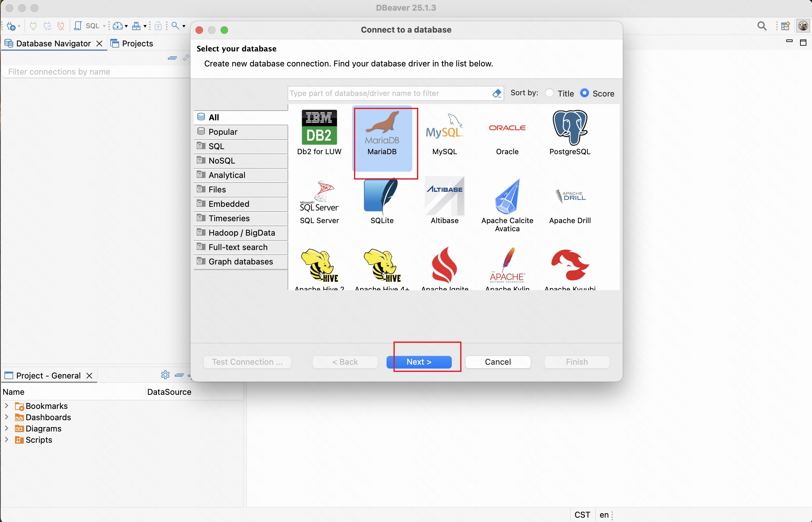The height and width of the screenshot is (522, 812).
Task: Select the Altibase driver tile
Action: (445, 201)
